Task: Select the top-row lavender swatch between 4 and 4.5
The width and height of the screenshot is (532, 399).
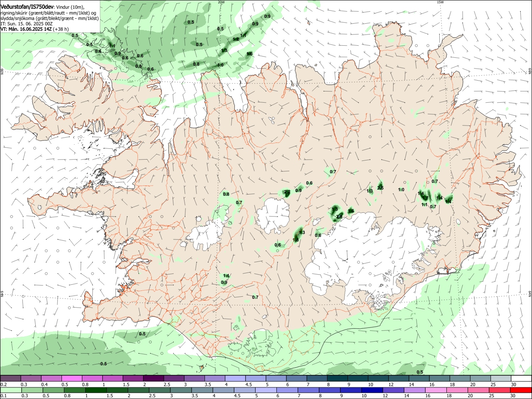Action: point(235,378)
